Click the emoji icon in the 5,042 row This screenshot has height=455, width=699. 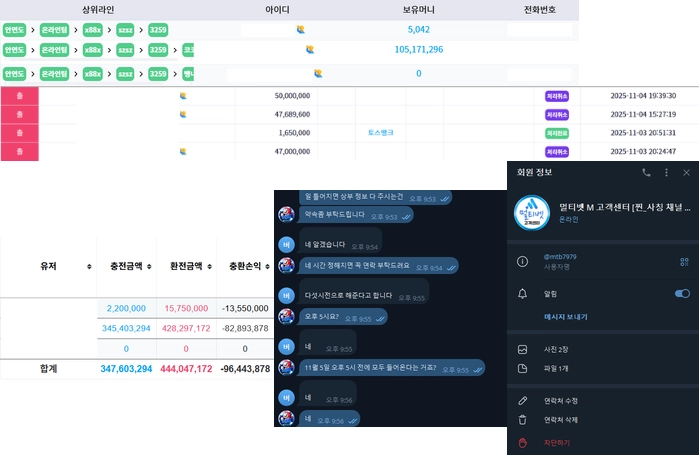tap(300, 29)
